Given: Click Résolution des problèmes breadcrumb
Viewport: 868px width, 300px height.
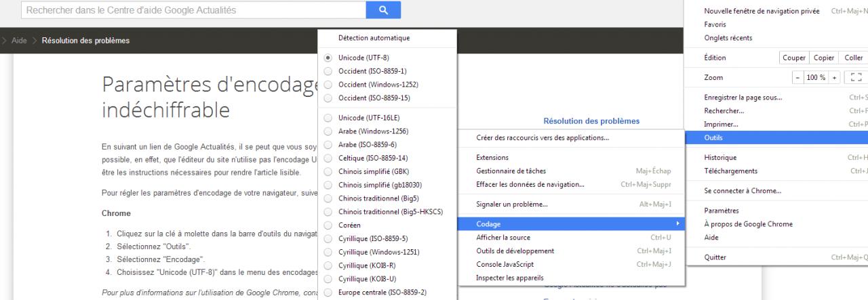Looking at the screenshot, I should click(x=86, y=41).
